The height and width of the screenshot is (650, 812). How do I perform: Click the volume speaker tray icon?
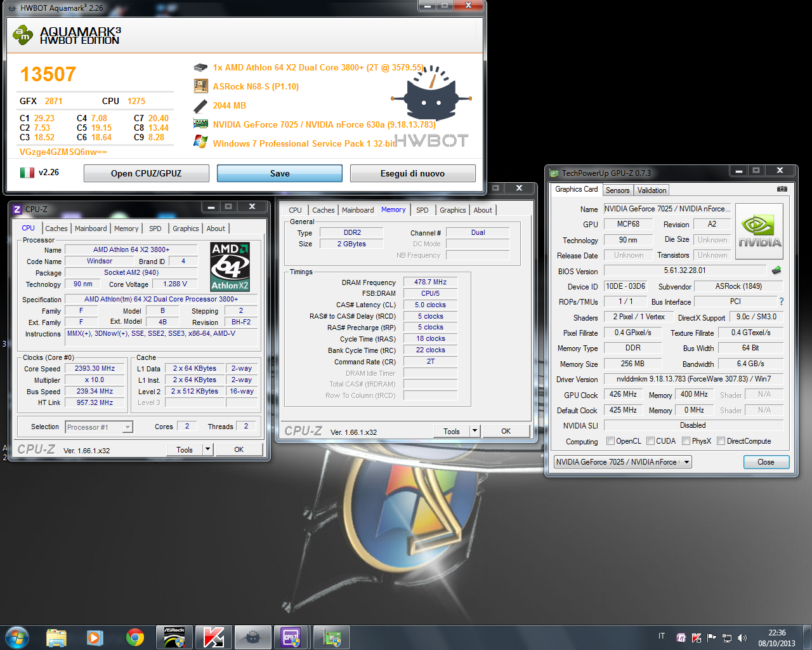[742, 638]
